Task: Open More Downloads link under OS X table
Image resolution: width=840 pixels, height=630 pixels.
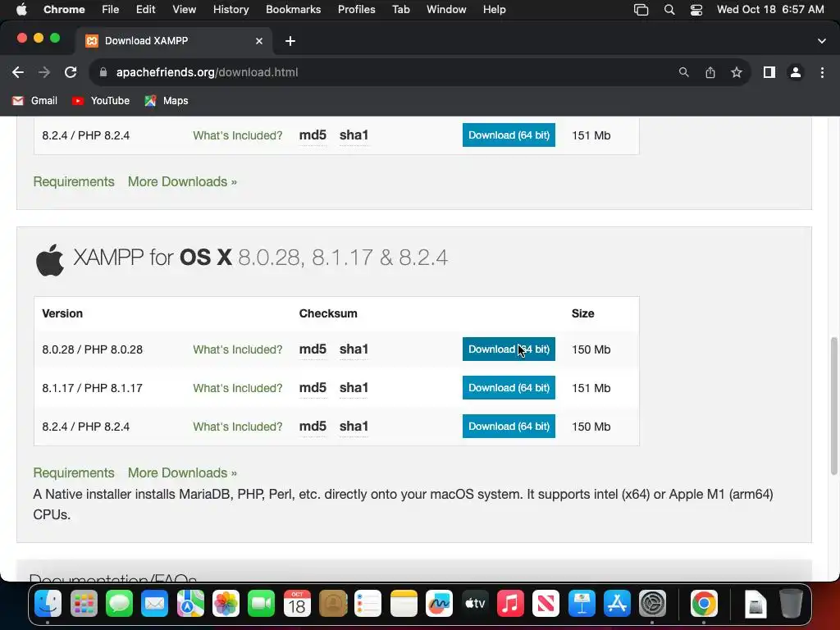Action: click(x=182, y=473)
